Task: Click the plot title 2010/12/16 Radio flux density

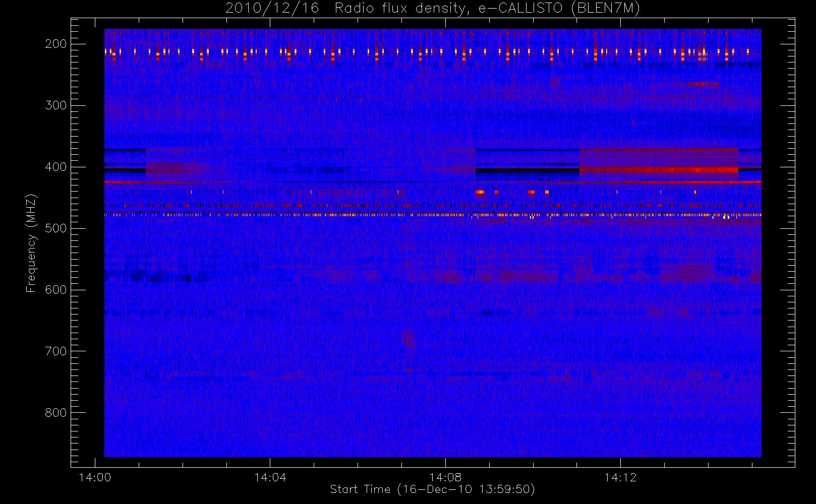Action: click(x=433, y=8)
